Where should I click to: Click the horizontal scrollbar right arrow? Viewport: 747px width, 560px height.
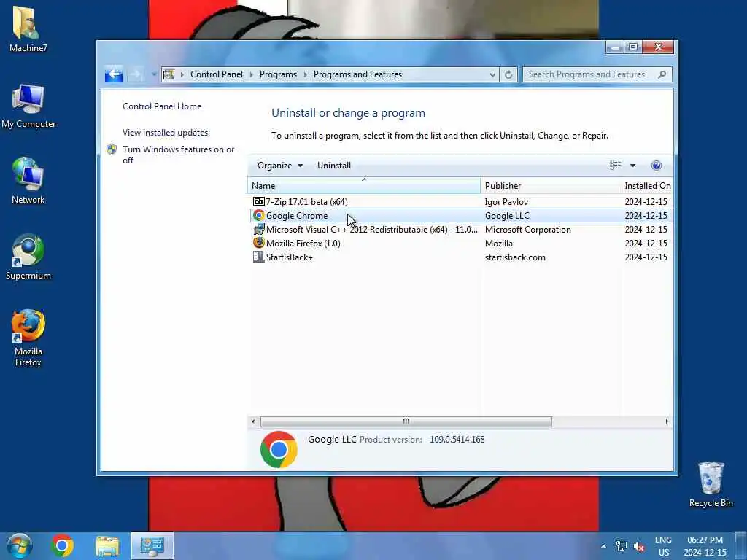[x=667, y=421]
